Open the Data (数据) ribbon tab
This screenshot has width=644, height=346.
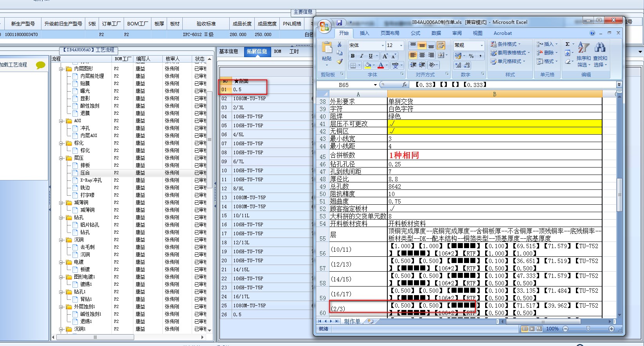(436, 33)
